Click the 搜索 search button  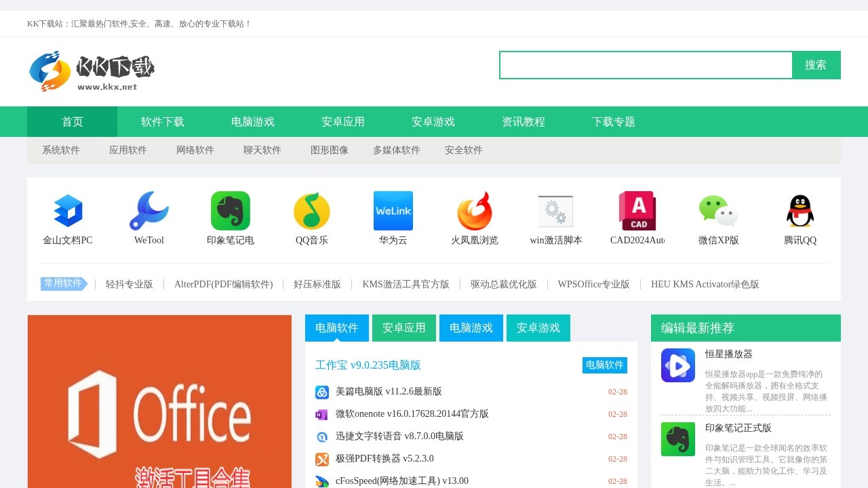pyautogui.click(x=816, y=64)
